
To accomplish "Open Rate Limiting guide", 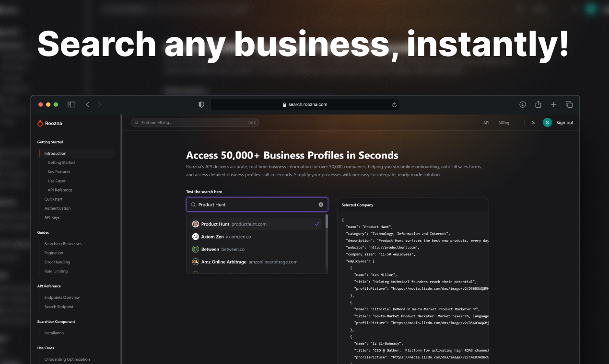I will click(56, 271).
